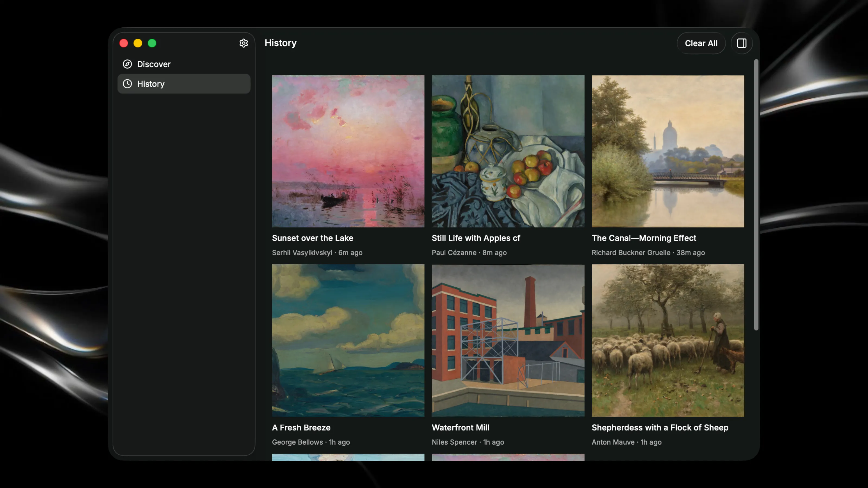Screen dimensions: 868x488
Task: Open settings via the gear icon
Action: point(244,43)
